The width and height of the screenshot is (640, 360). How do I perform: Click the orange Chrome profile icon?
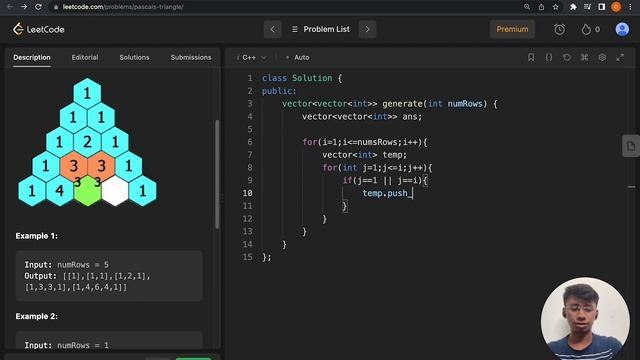[x=616, y=7]
